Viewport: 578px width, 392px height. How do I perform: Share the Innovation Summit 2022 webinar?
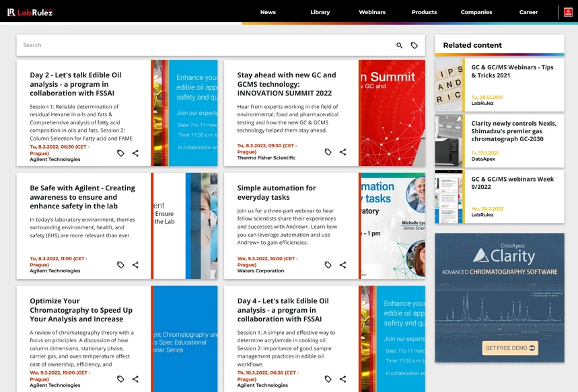tap(342, 152)
